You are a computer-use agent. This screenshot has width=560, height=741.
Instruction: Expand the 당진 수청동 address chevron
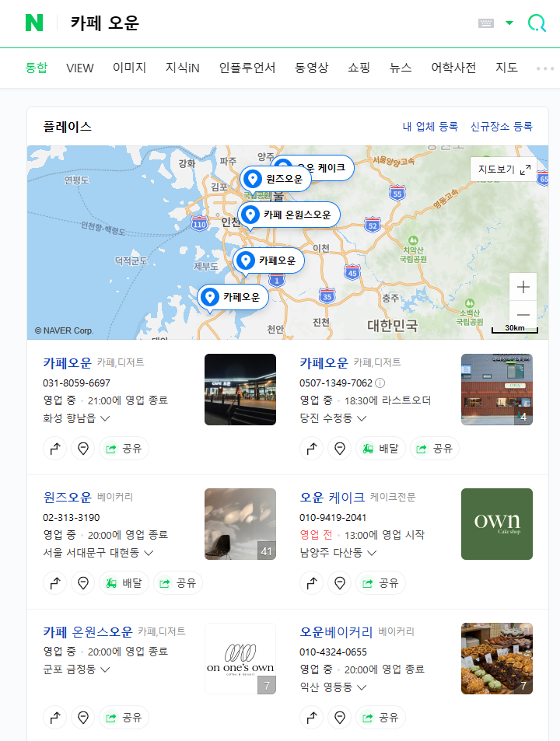pyautogui.click(x=362, y=418)
